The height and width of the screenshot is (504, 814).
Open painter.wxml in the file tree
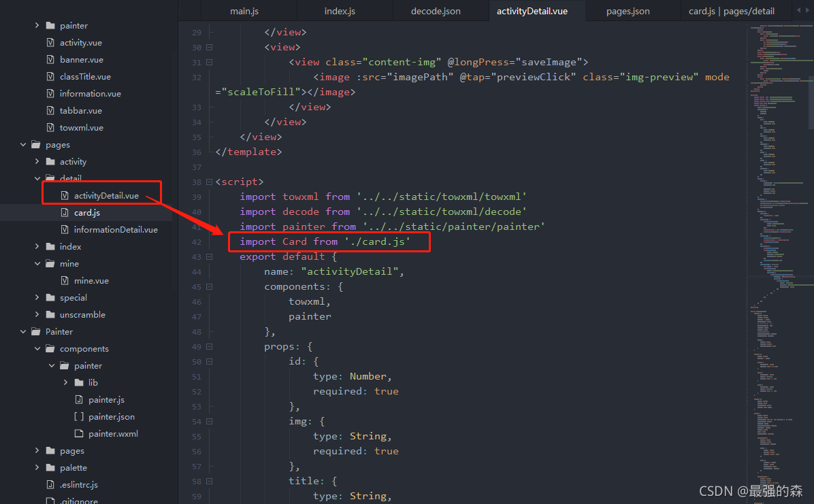tap(113, 433)
